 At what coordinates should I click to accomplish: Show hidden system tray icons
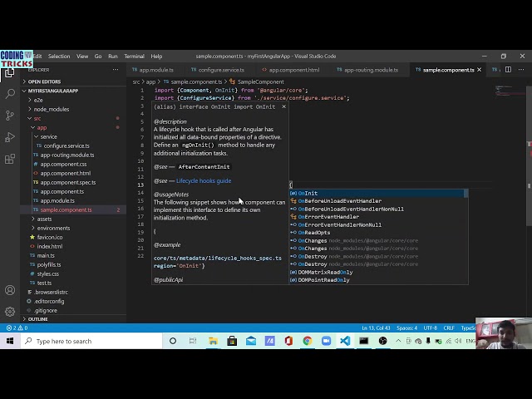pos(398,341)
